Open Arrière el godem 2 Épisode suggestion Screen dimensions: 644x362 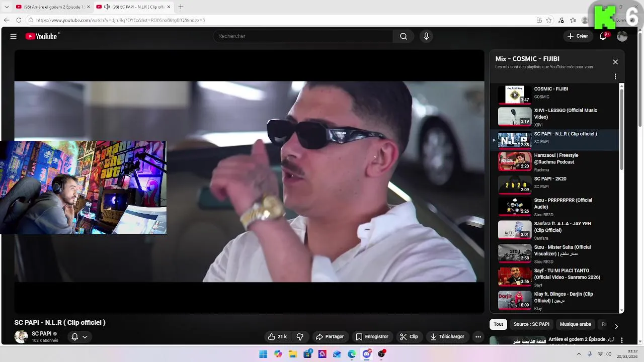[581, 339]
